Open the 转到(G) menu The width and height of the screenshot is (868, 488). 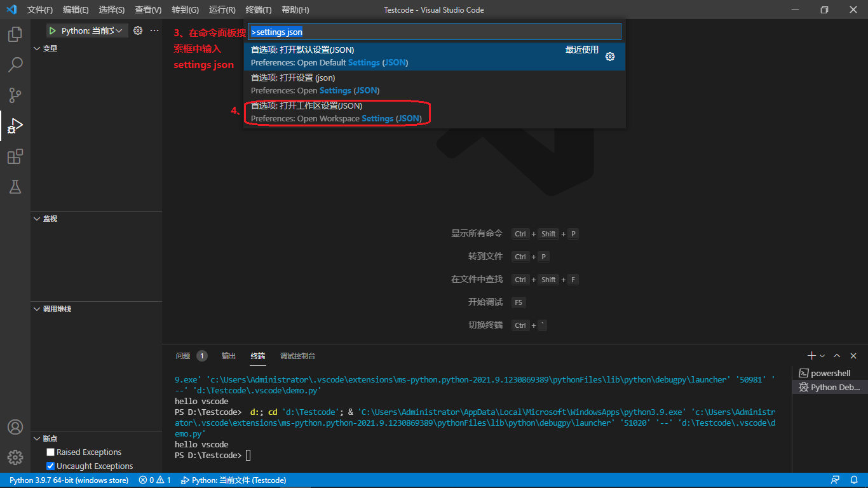[x=185, y=10]
